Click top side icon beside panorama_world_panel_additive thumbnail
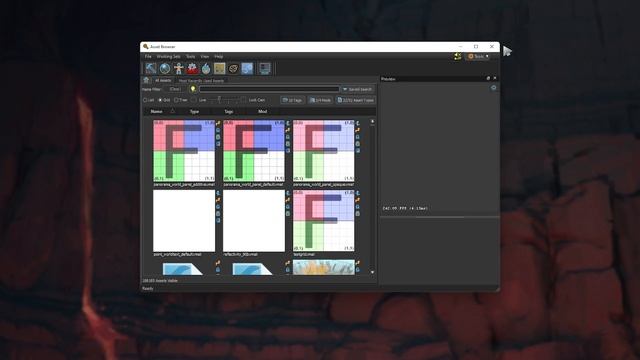Viewport: 640px width, 360px height. pyautogui.click(x=218, y=123)
